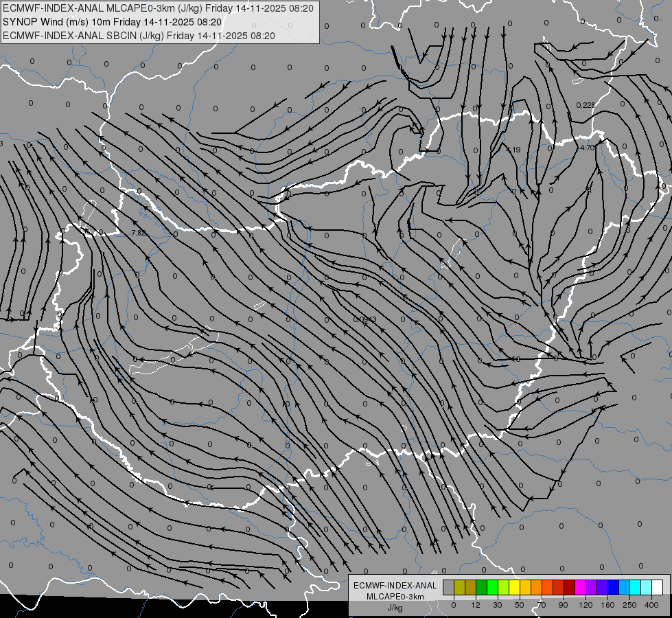Click the legend tick label 70
Screen dimensions: 672x618
(x=542, y=605)
